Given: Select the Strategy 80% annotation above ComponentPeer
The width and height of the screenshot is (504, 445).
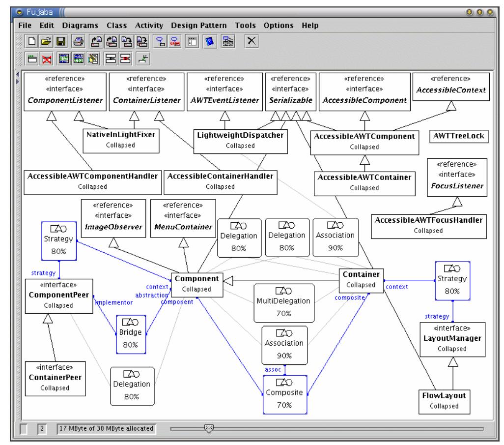Looking at the screenshot, I should (x=59, y=240).
